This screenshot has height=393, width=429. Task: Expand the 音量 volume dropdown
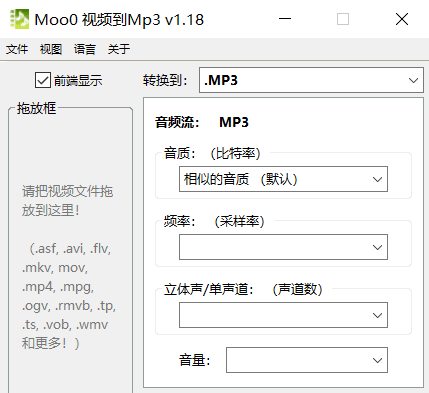tap(307, 360)
